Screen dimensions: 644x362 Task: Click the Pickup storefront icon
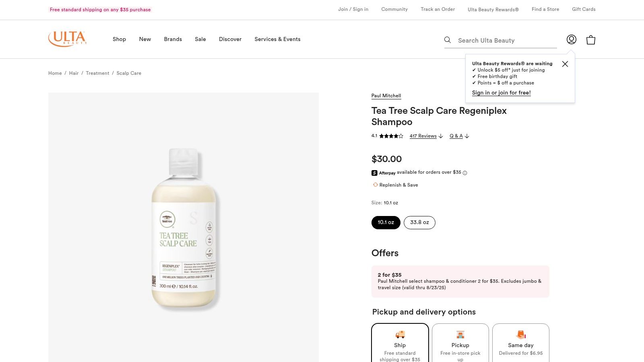click(460, 334)
